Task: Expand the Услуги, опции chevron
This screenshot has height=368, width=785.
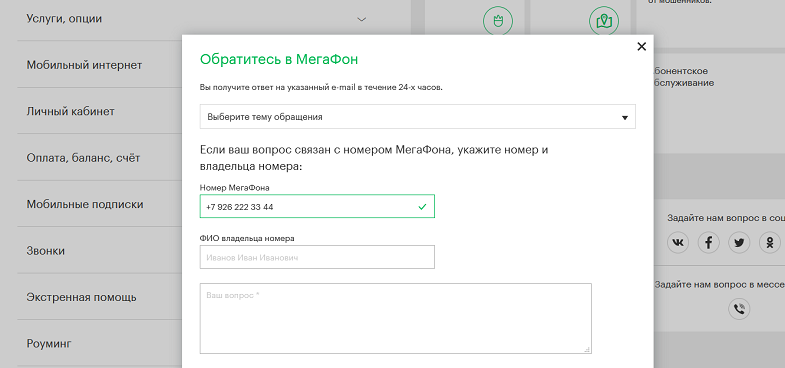Action: point(361,19)
